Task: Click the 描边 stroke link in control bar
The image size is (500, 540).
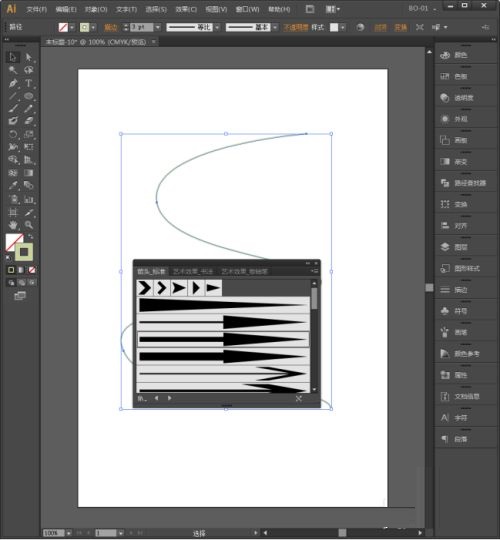Action: pos(111,28)
